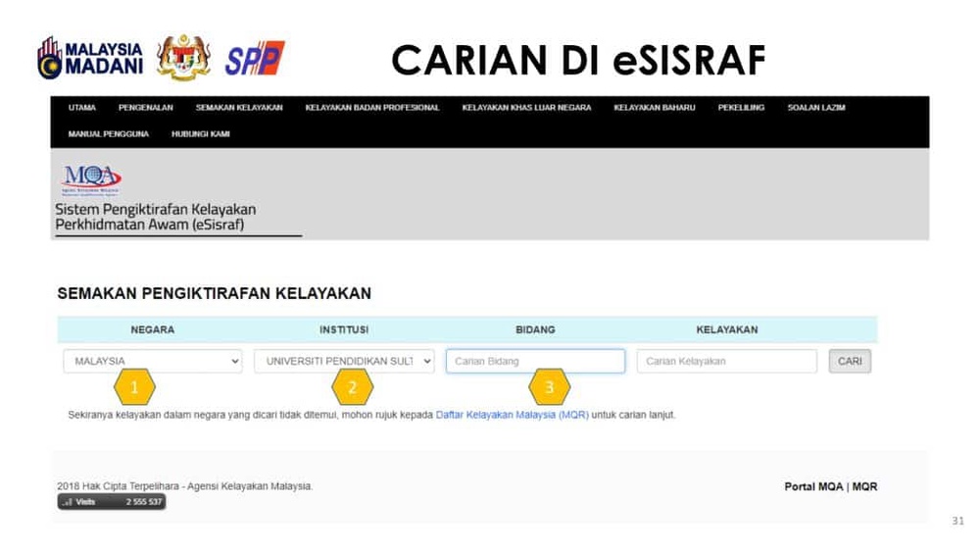This screenshot has height=552, width=980.
Task: Open HUBUNGI KAMI menu item
Action: coord(201,133)
